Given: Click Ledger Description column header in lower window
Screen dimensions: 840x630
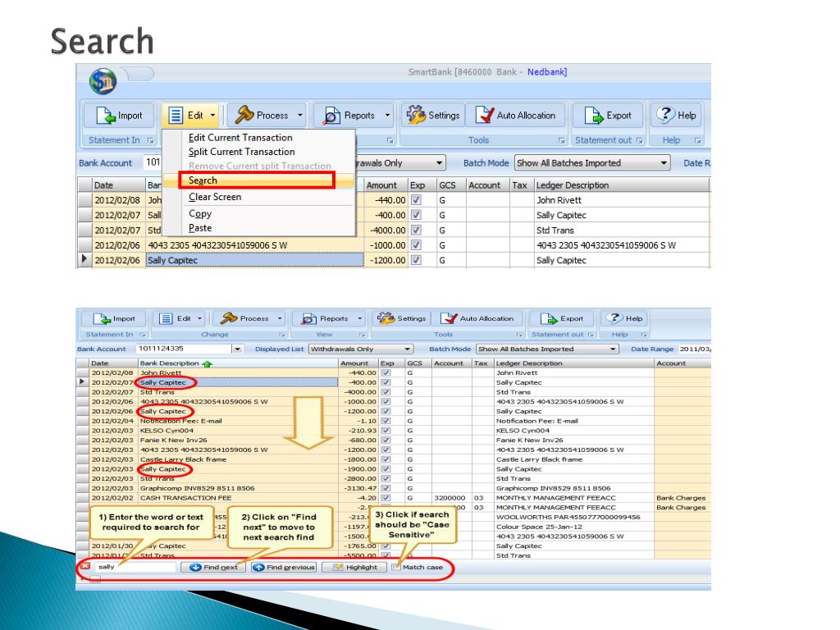Looking at the screenshot, I should coord(573,363).
